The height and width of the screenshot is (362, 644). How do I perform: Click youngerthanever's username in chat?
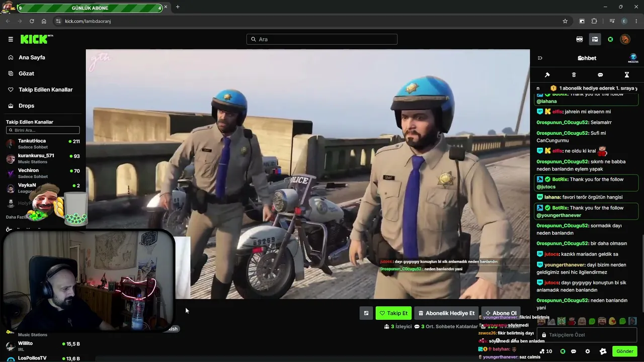[566, 264]
